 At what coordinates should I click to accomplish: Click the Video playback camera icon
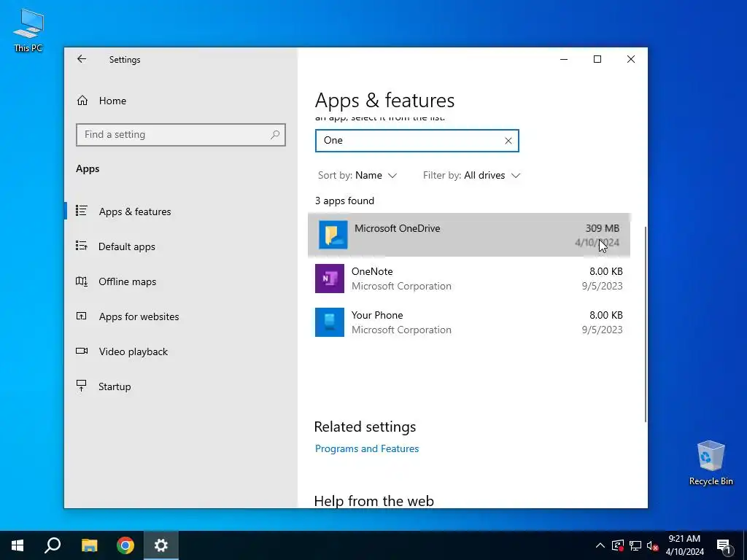(82, 351)
